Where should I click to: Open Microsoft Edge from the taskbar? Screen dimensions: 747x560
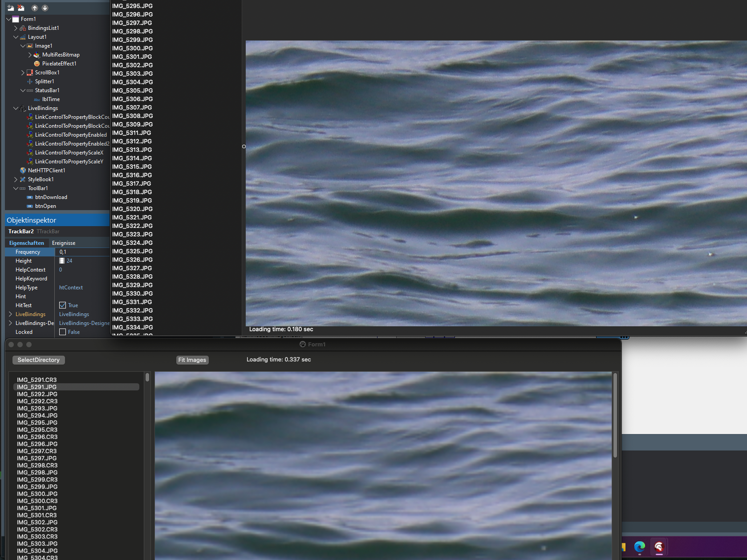point(639,547)
